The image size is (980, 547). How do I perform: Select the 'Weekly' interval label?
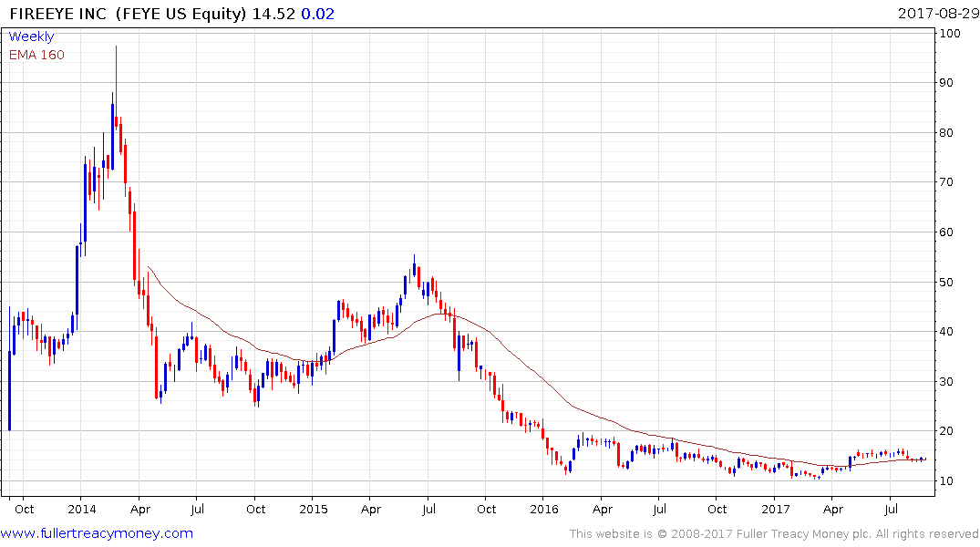[x=31, y=36]
